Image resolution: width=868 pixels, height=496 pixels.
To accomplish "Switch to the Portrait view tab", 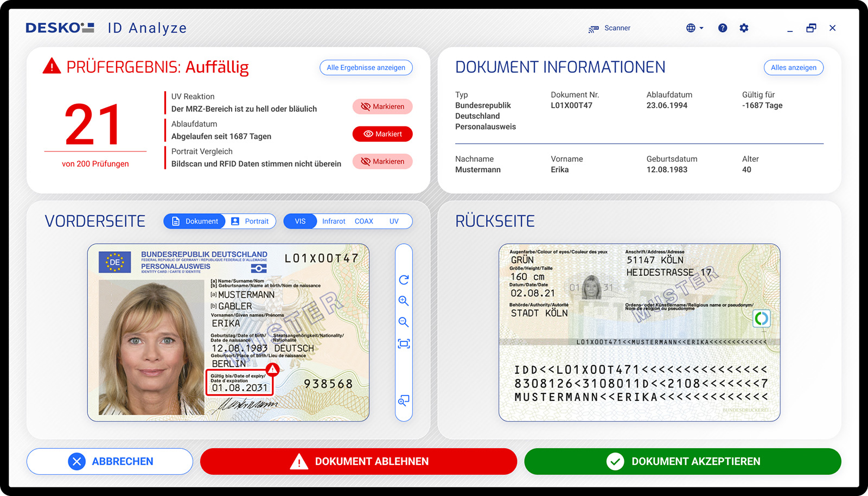I will coord(250,221).
